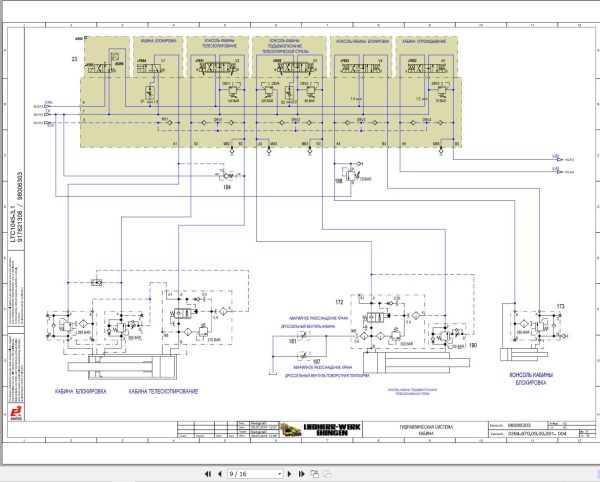Click component number '190' label
Screen dimensions: 600x482
[473, 345]
